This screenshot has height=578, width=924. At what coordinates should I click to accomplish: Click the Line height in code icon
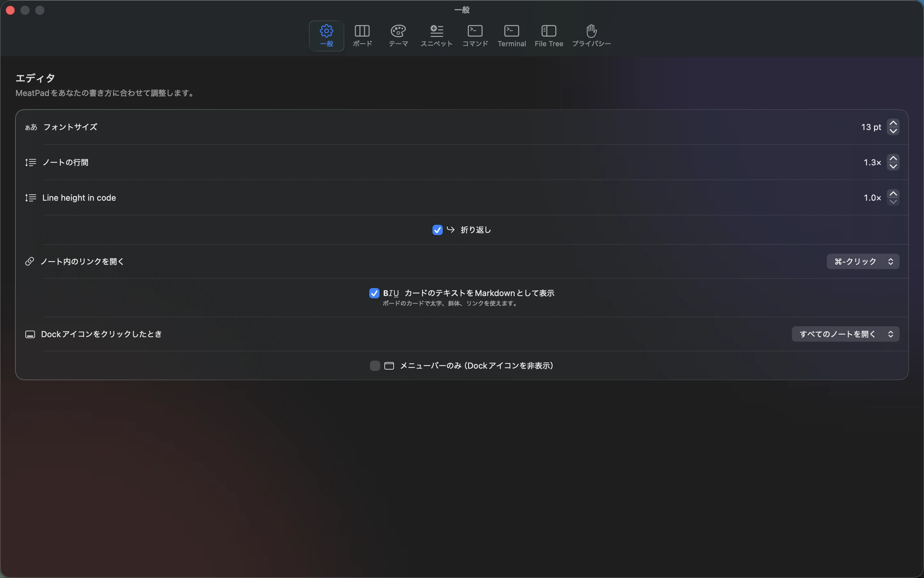click(30, 197)
